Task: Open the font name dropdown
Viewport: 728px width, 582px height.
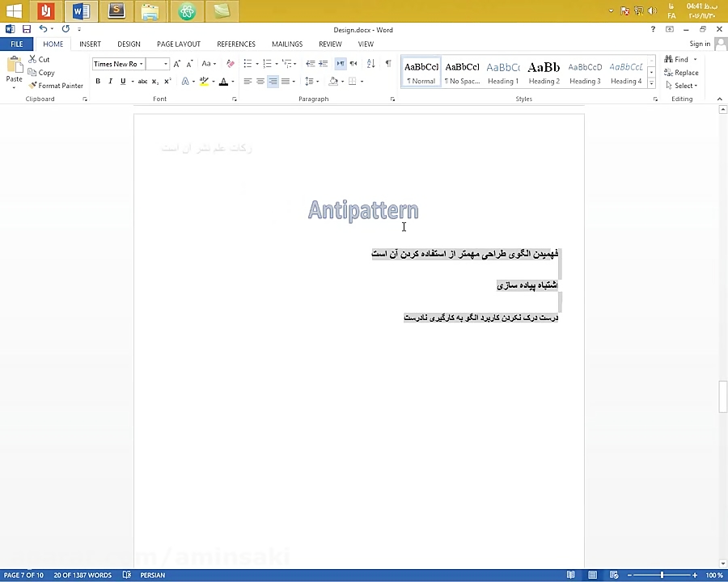Action: click(141, 64)
